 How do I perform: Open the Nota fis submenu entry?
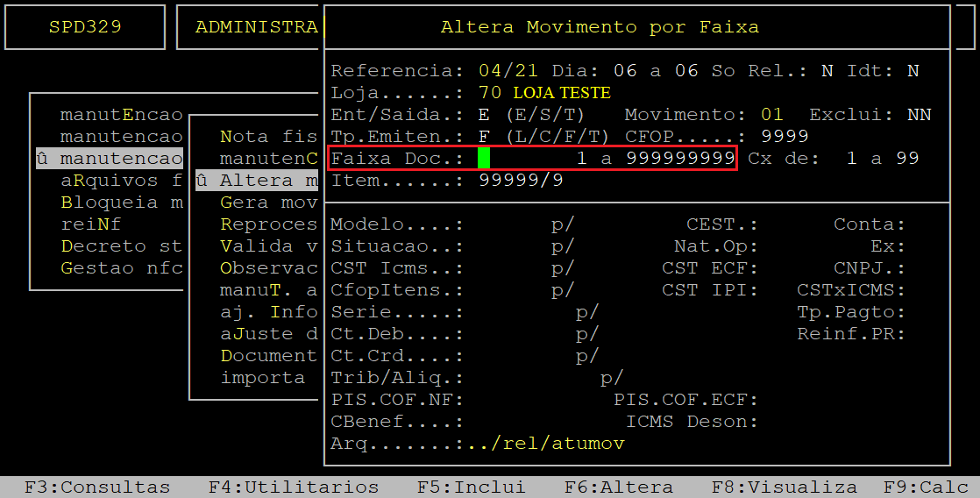[269, 136]
